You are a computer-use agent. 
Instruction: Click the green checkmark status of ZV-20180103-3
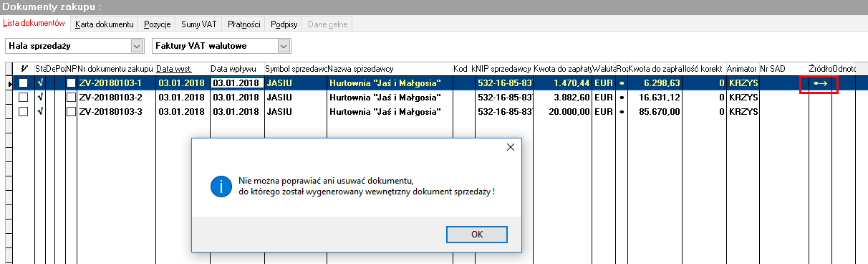click(x=41, y=111)
